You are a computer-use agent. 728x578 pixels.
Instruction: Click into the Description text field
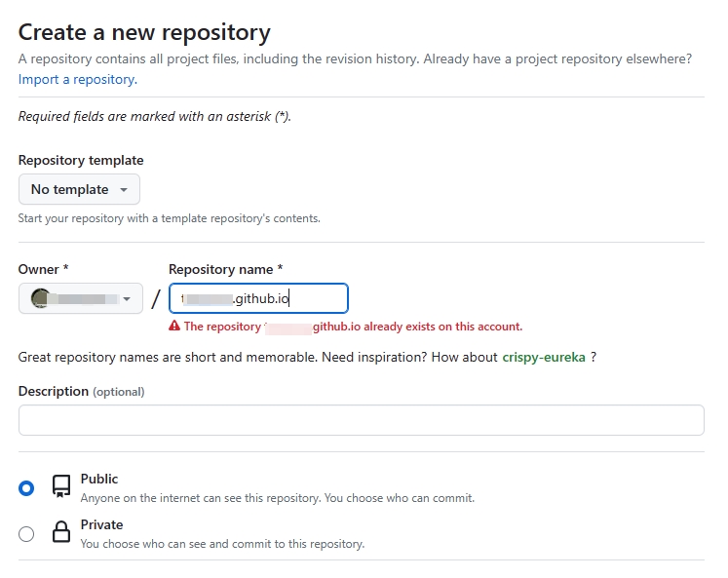(x=362, y=420)
